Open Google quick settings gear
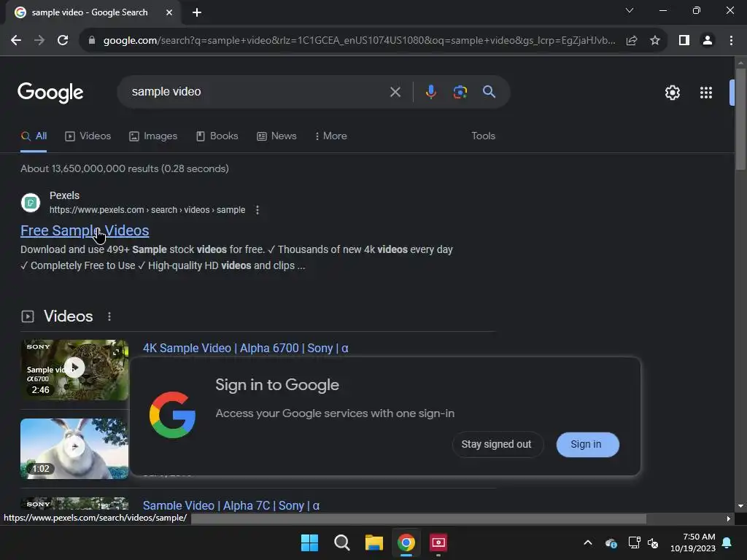Screen dimensions: 747x560 [672, 93]
